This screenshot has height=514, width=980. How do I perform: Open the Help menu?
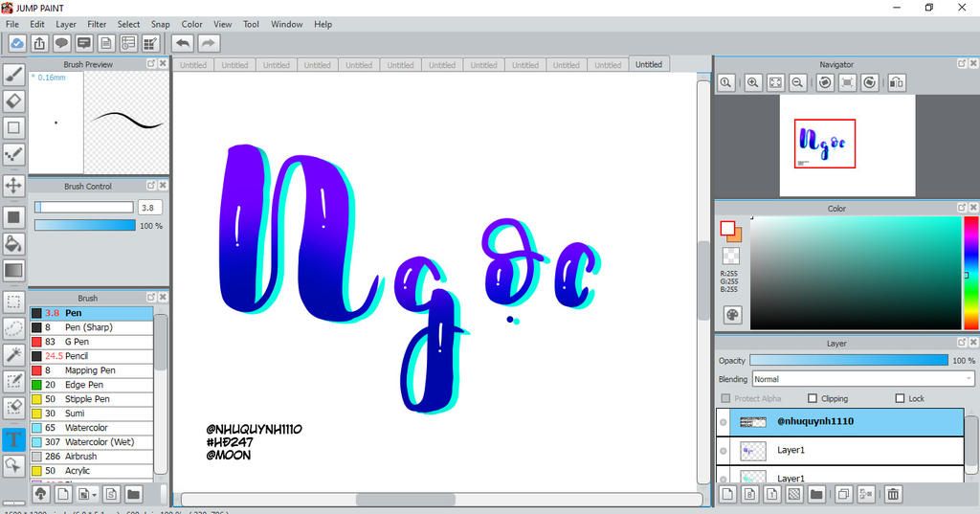pos(323,24)
